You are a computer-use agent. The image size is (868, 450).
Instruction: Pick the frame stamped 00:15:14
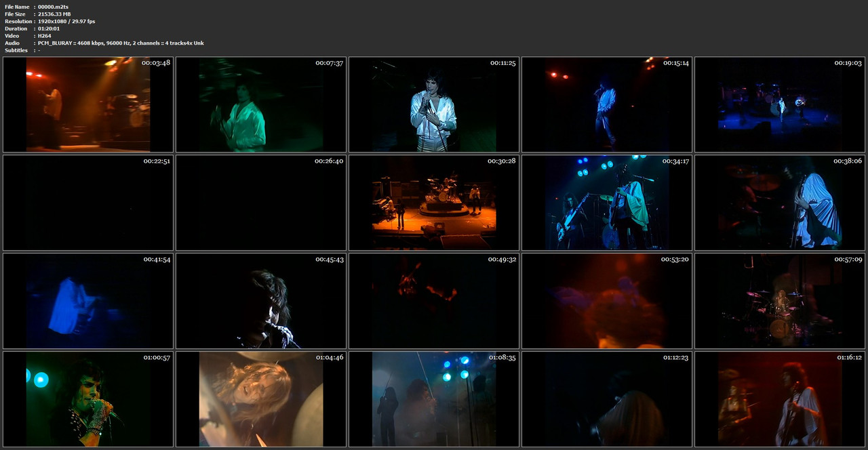point(607,104)
